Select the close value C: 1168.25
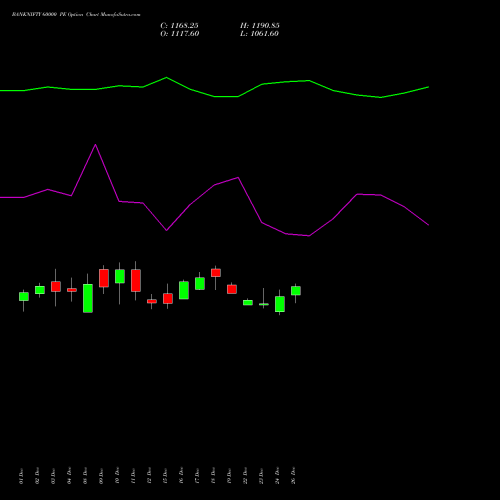This screenshot has width=500, height=500. pos(179,26)
